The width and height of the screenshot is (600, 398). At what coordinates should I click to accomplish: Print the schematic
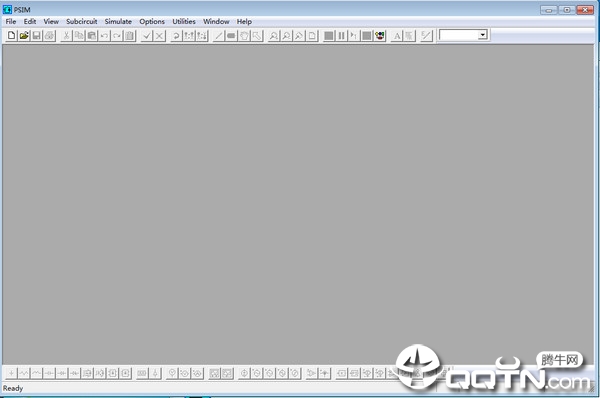tap(49, 36)
